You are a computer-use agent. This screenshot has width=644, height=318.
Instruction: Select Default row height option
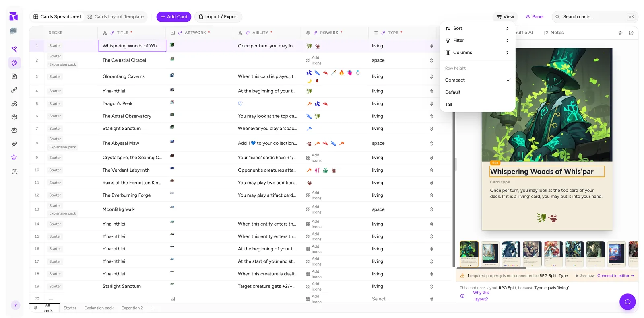[478, 92]
